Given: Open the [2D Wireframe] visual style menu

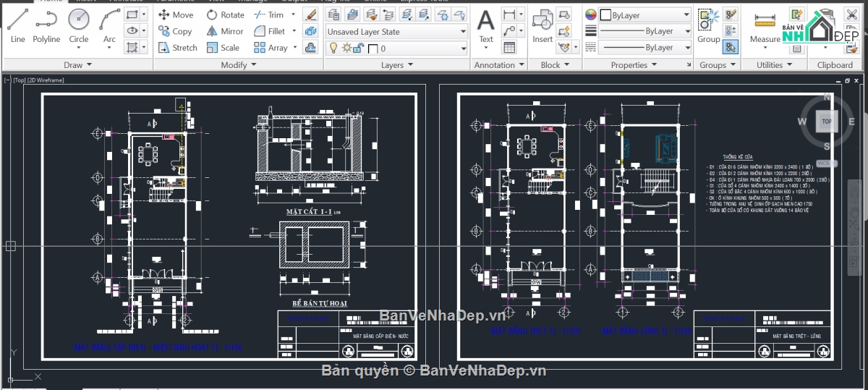Looking at the screenshot, I should (46, 80).
